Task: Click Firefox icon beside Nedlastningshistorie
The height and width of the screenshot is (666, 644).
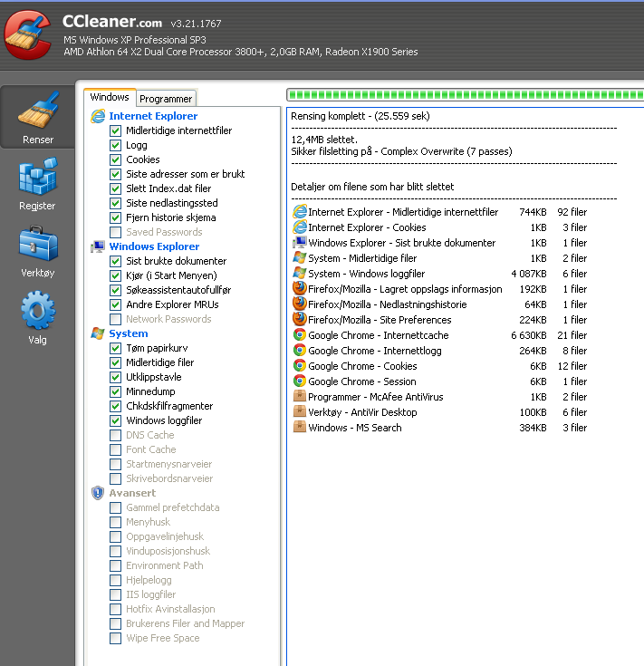Action: pos(300,304)
